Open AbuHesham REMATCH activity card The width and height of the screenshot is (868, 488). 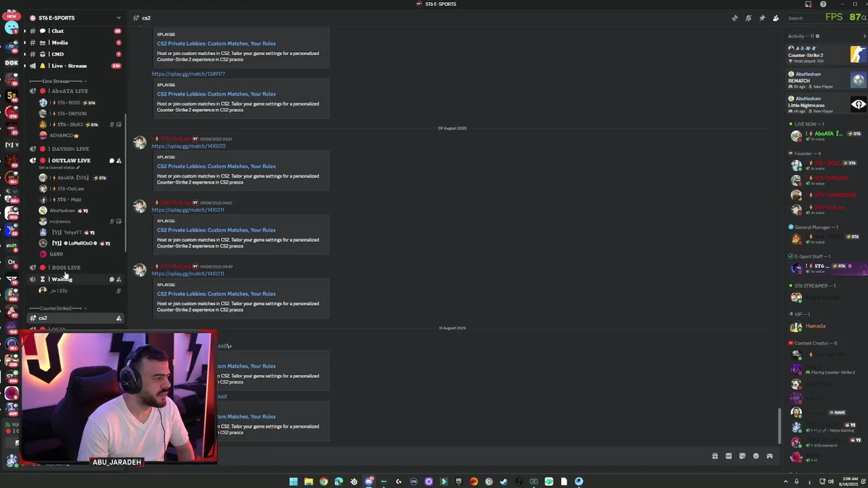point(826,80)
